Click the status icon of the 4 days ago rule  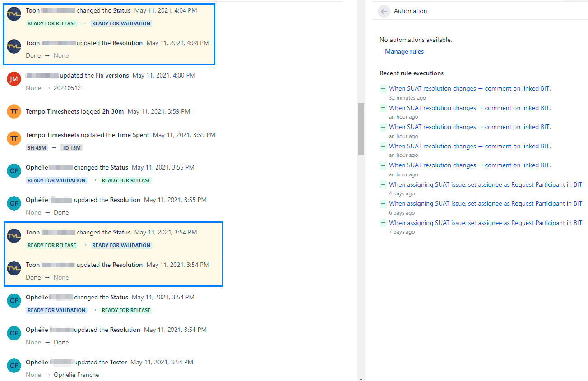383,184
